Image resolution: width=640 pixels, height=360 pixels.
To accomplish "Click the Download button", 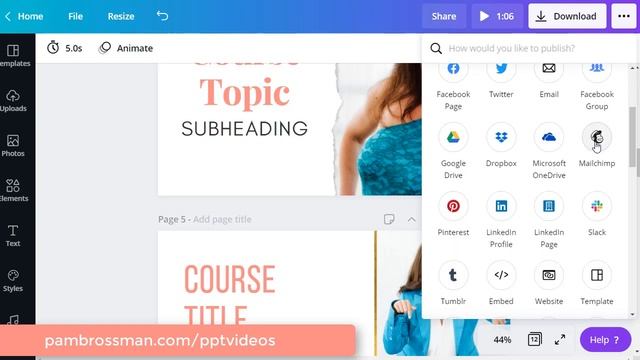I will point(567,16).
